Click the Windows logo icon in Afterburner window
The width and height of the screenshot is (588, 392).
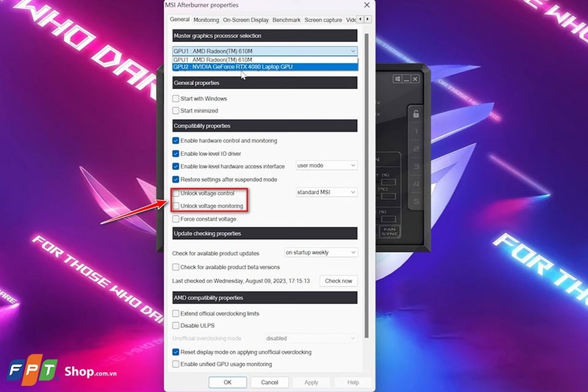pyautogui.click(x=397, y=79)
